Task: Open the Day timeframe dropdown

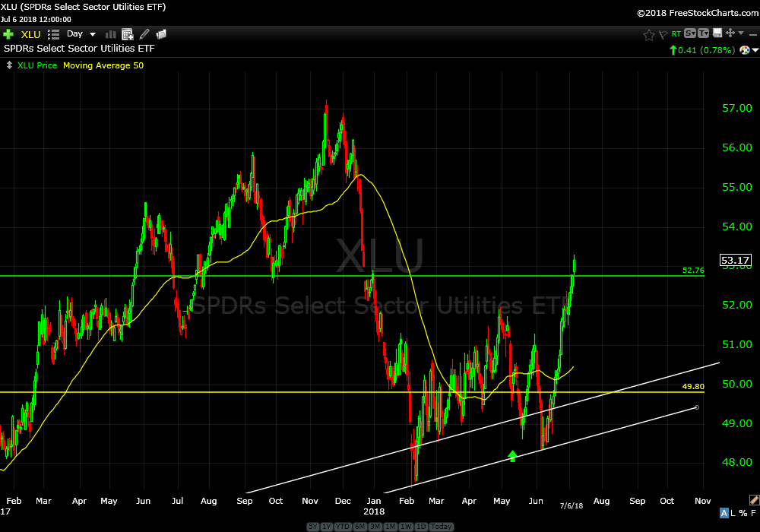Action: point(81,34)
